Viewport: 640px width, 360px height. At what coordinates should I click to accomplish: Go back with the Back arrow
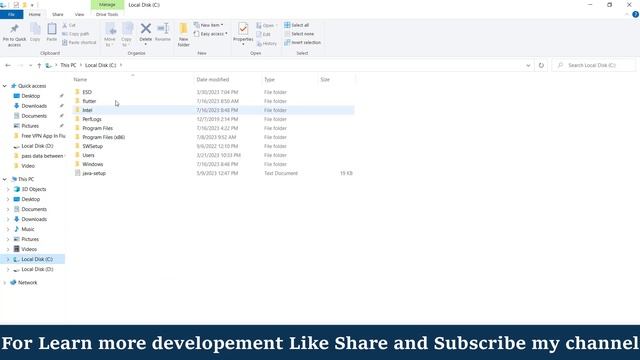tap(8, 65)
